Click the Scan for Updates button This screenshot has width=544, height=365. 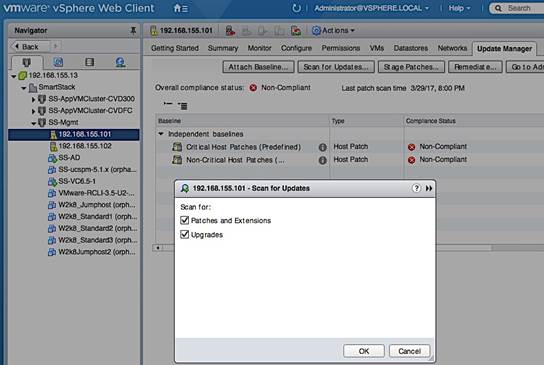click(x=336, y=67)
